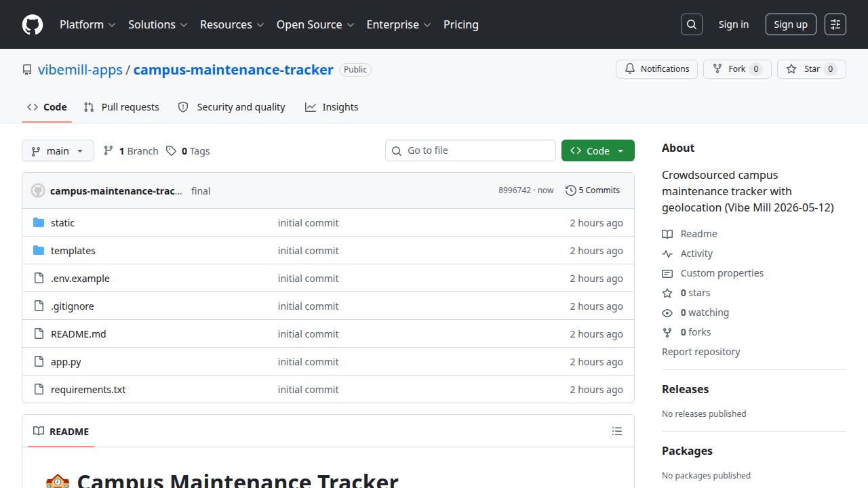The height and width of the screenshot is (488, 868).
Task: Click the commit author avatar icon
Action: coord(38,190)
